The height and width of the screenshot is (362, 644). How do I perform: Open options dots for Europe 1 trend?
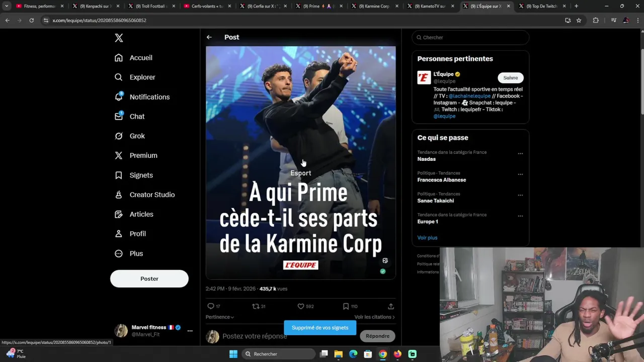tap(520, 216)
